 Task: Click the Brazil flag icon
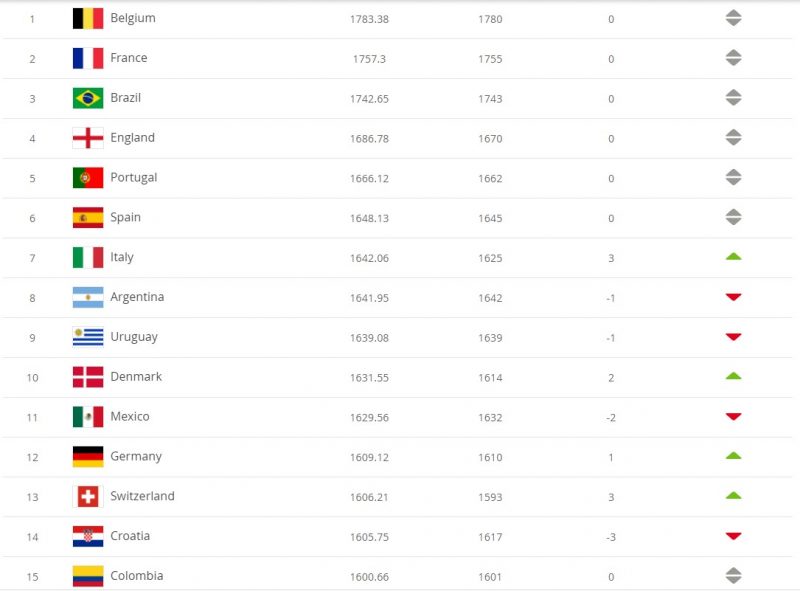pyautogui.click(x=88, y=98)
